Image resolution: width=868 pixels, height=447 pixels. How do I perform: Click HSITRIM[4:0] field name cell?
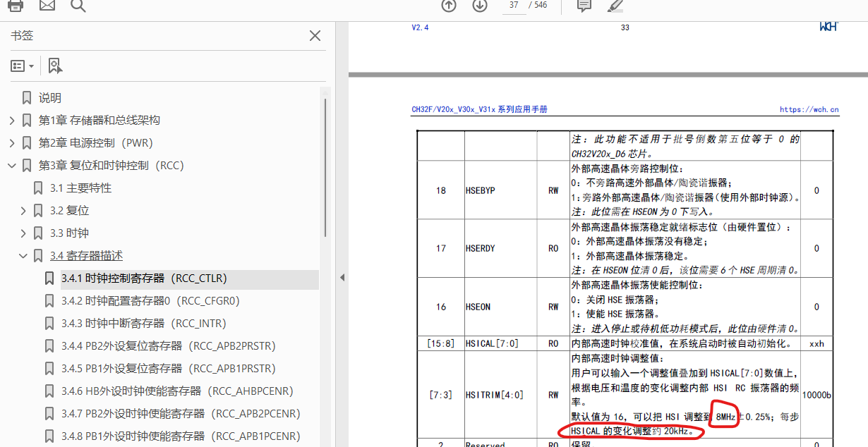(495, 395)
